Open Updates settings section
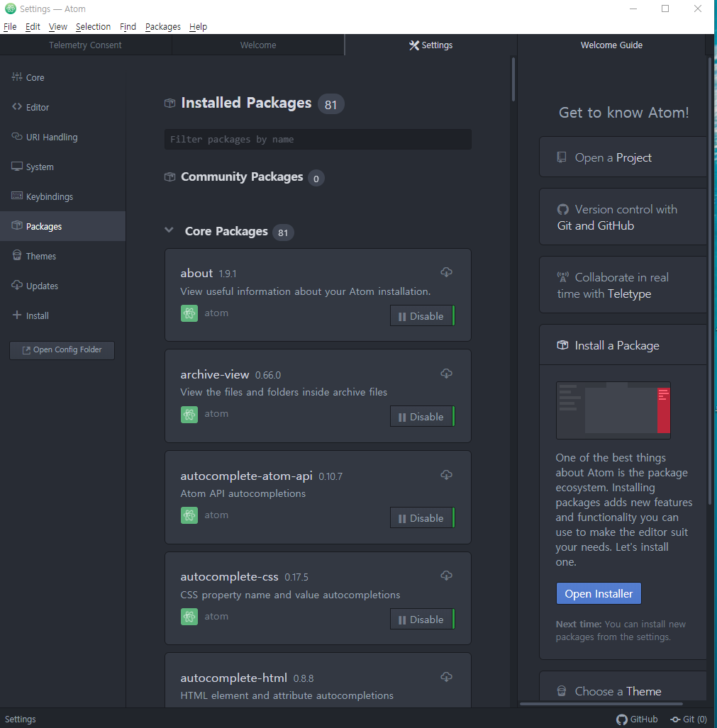717x728 pixels. click(62, 286)
